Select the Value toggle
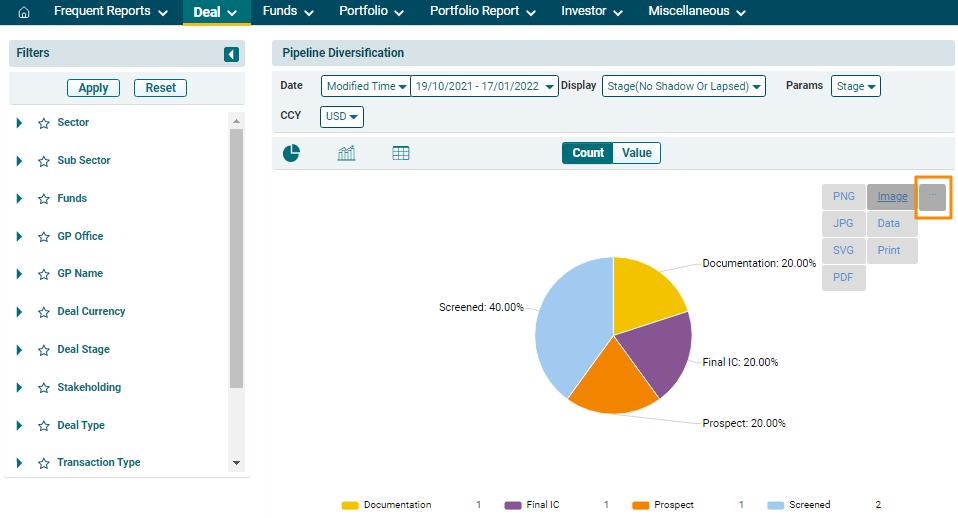The height and width of the screenshot is (518, 958). pos(636,153)
